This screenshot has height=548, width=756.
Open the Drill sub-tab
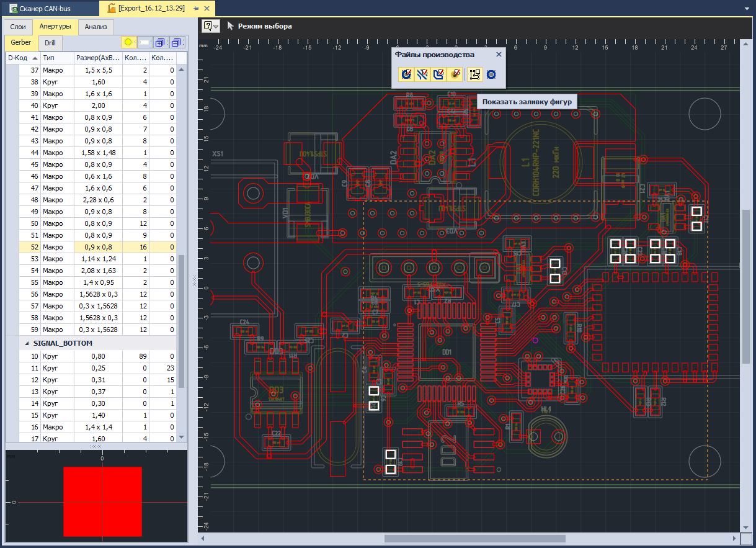pyautogui.click(x=50, y=43)
